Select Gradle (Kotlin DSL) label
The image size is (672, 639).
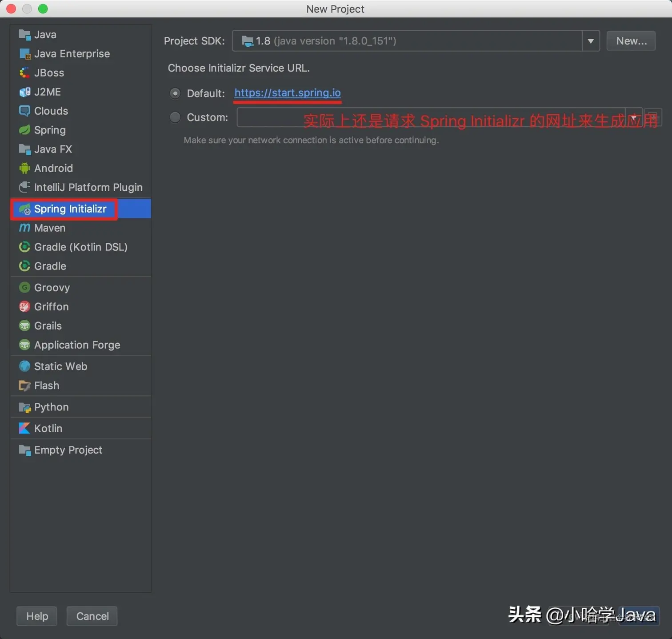[x=81, y=247]
